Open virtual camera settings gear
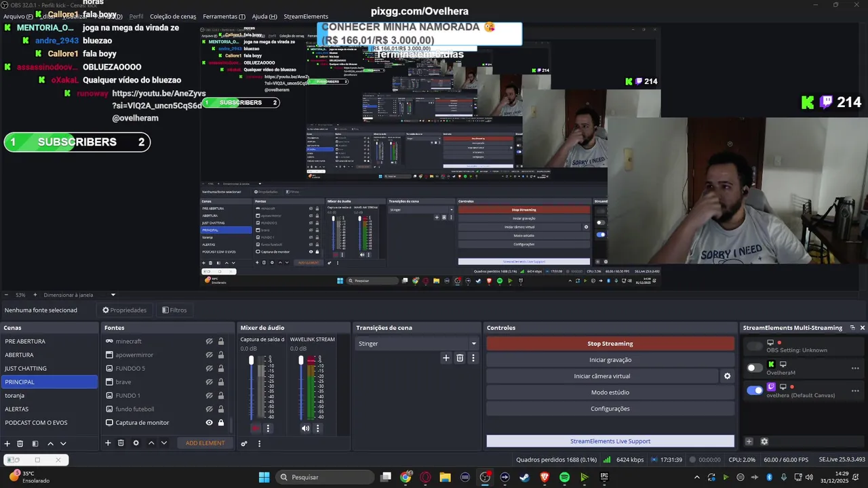Screen dimensions: 868x488 tap(727, 376)
